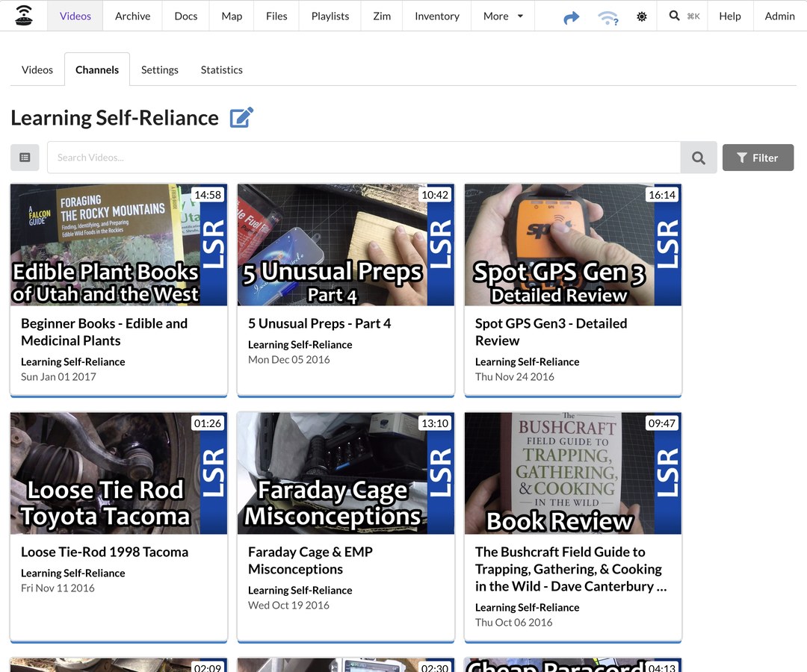Open the WiFi hotspot status icon
The image size is (807, 672).
coord(607,17)
